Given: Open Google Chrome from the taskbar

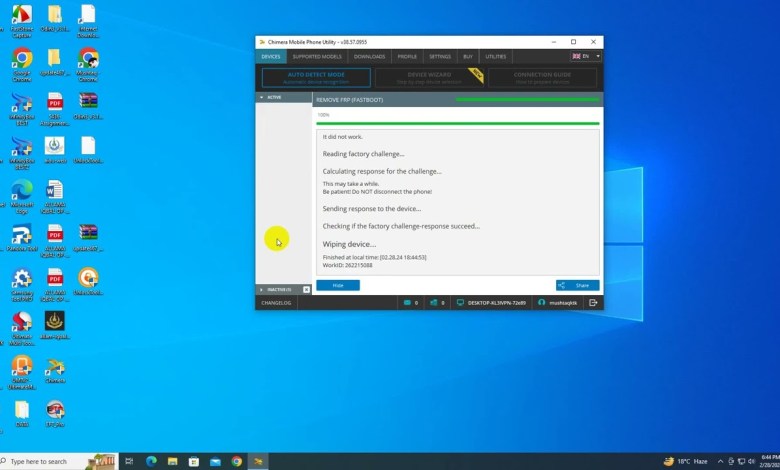Looking at the screenshot, I should tap(237, 461).
